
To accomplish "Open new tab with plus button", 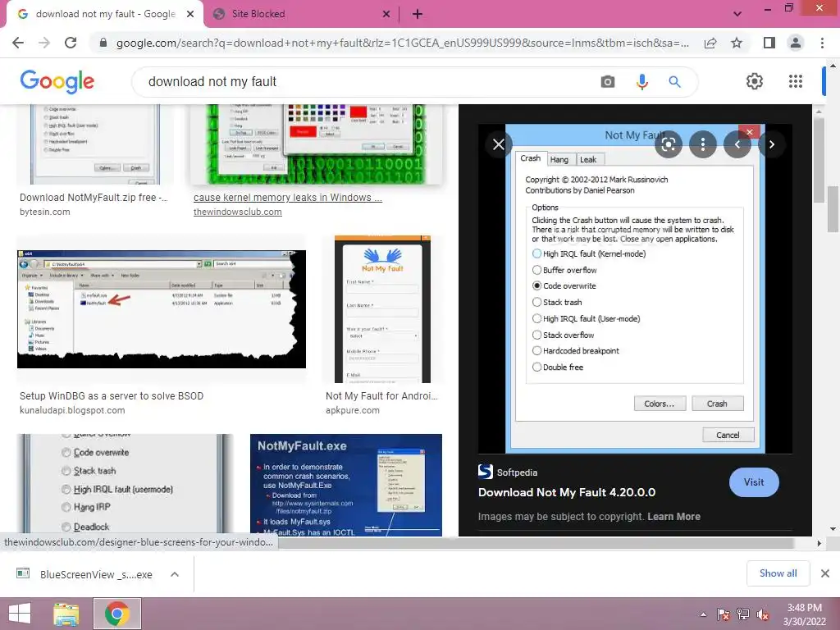I will pyautogui.click(x=418, y=14).
